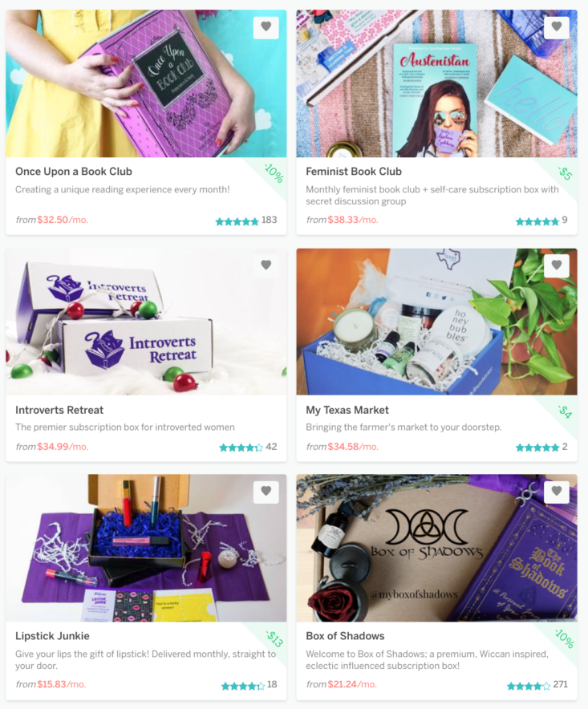Click Once Upon a Book Club product image
The image size is (588, 709).
(146, 83)
